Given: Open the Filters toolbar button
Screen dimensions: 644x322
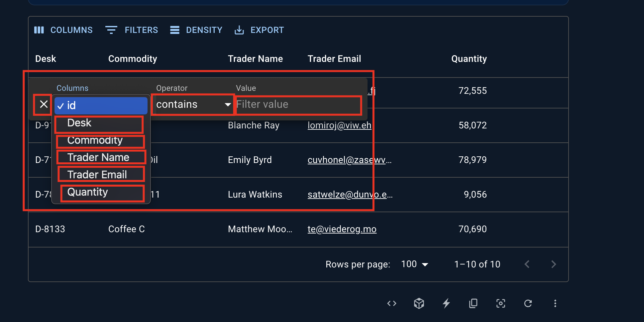Looking at the screenshot, I should 132,30.
